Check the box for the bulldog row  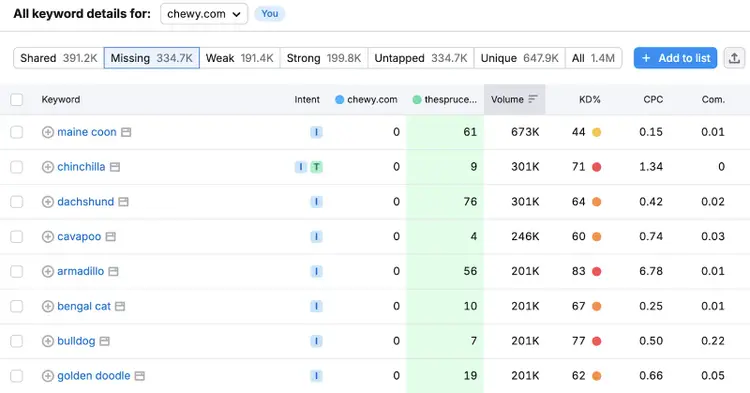tap(17, 341)
